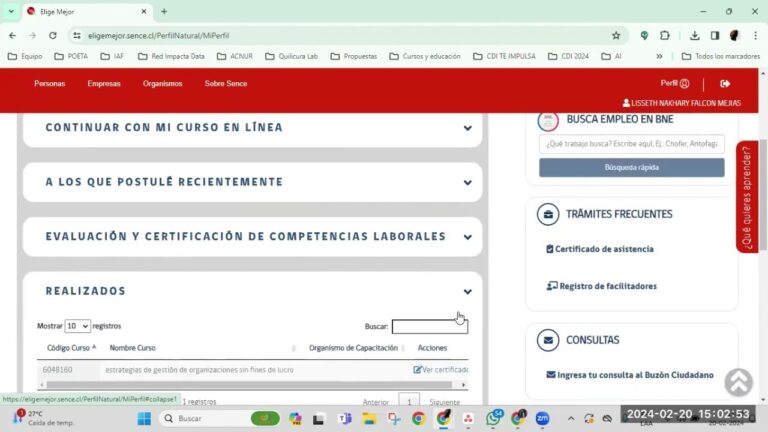Image resolution: width=768 pixels, height=432 pixels.
Task: Toggle the browser side panel icon
Action: 715,35
